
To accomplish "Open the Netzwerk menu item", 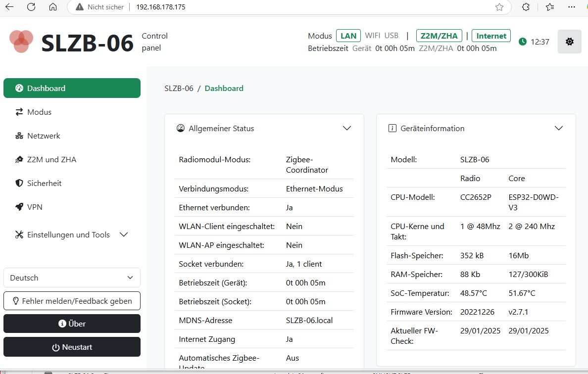I will click(72, 136).
